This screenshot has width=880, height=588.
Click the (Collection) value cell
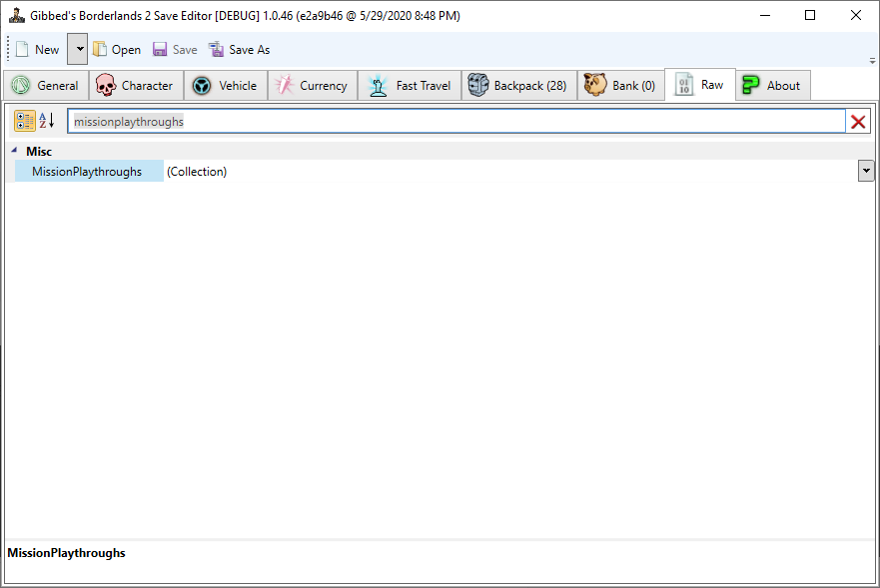(x=510, y=171)
